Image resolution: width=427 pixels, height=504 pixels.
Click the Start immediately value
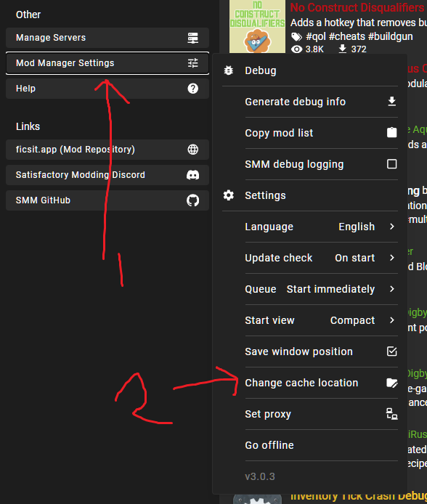(x=330, y=289)
